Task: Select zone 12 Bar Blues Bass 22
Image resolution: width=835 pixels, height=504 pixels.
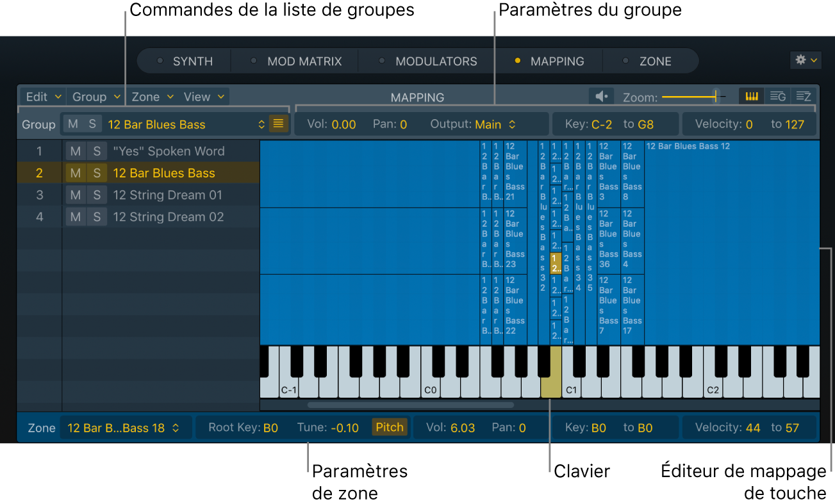Action: tap(515, 310)
